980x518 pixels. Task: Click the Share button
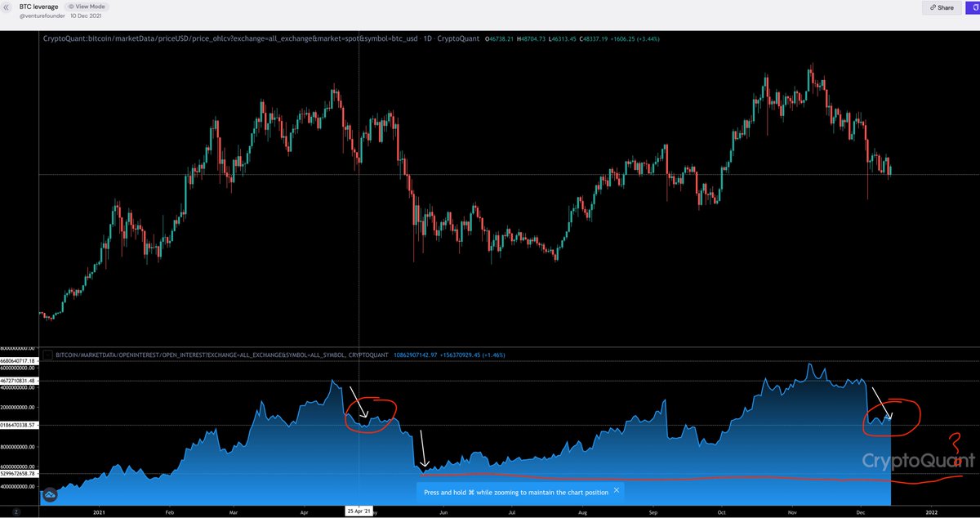(941, 7)
